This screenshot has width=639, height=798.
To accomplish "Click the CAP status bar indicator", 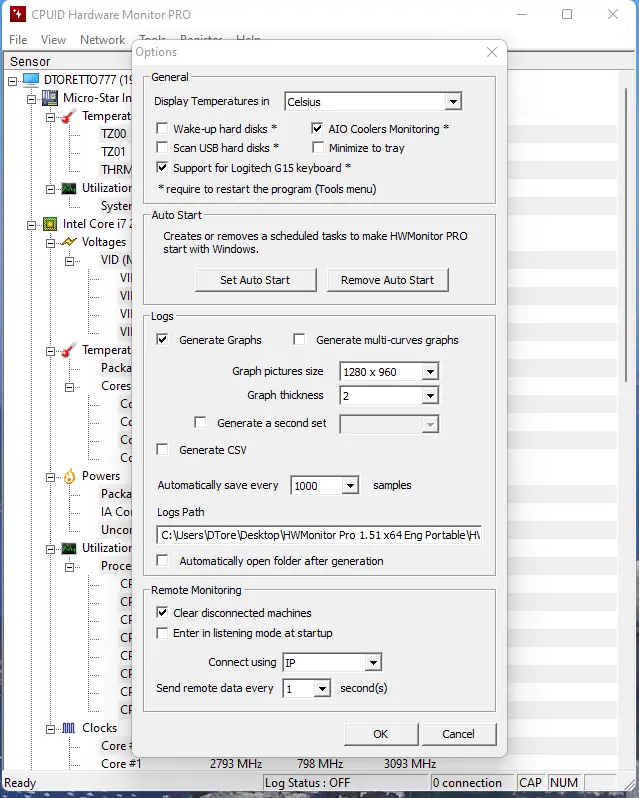I will pos(530,783).
